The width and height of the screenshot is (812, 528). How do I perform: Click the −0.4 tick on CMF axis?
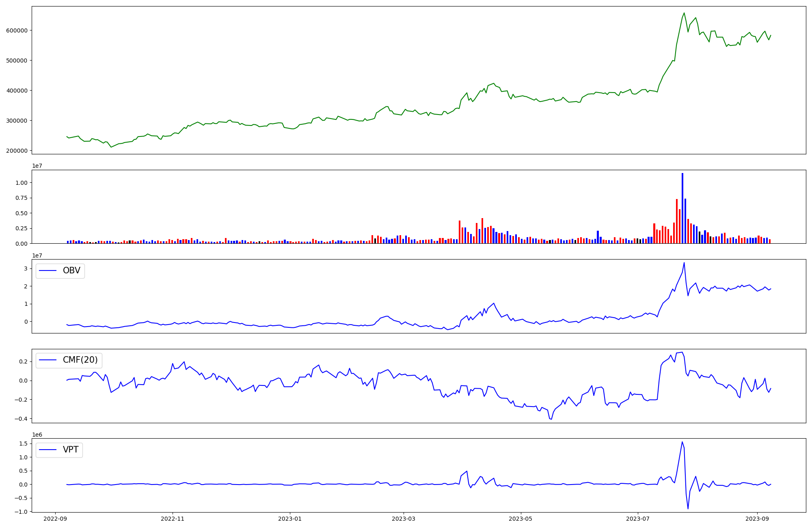[21, 419]
